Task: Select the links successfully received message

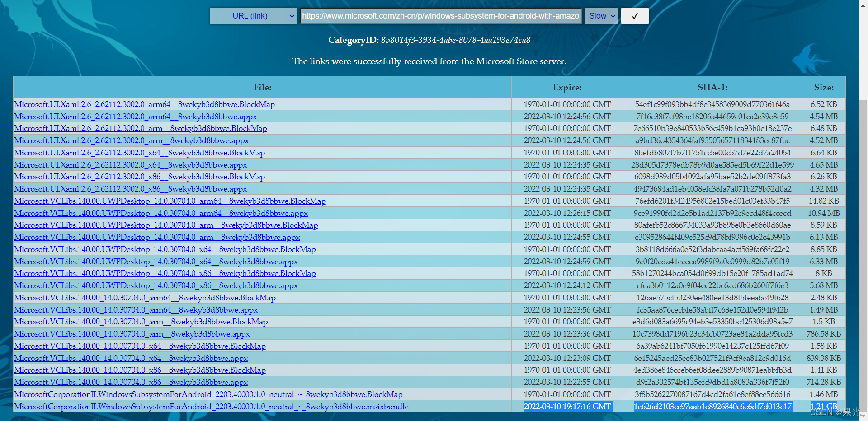Action: pyautogui.click(x=429, y=61)
